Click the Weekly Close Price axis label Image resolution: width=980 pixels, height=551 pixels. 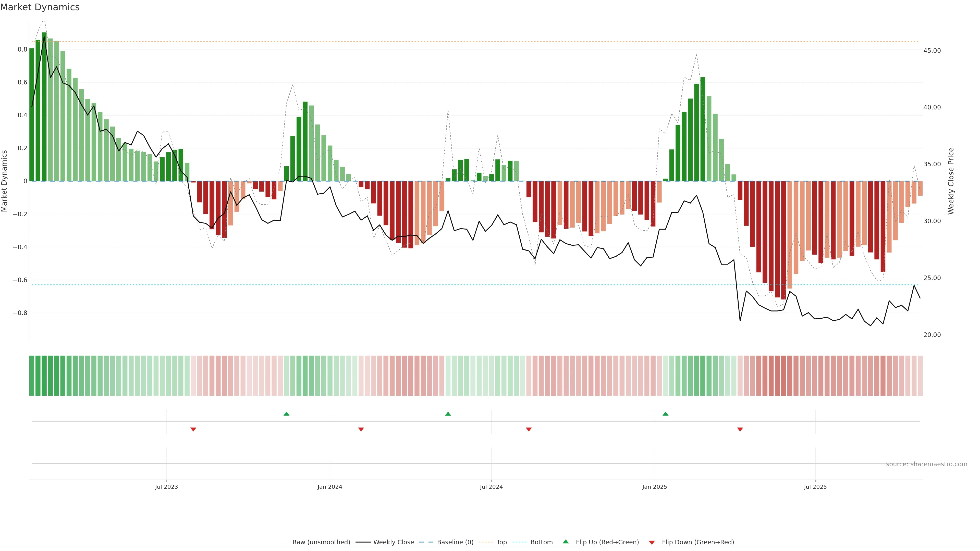click(951, 181)
